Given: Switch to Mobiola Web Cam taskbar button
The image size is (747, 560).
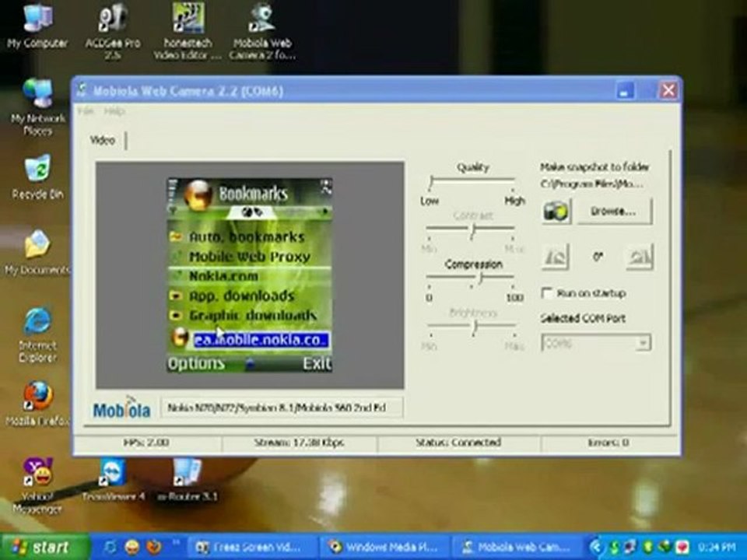Looking at the screenshot, I should (519, 547).
